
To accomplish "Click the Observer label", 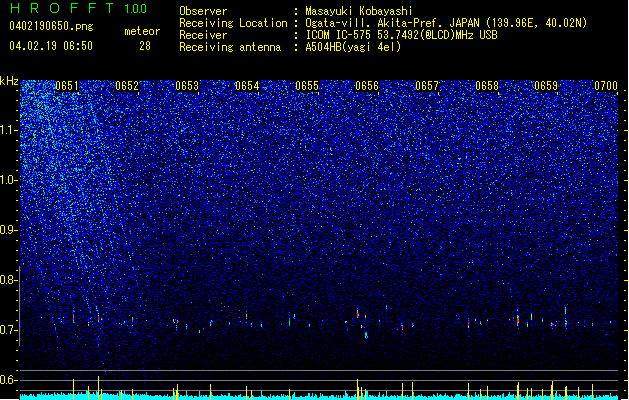I will pos(203,11).
